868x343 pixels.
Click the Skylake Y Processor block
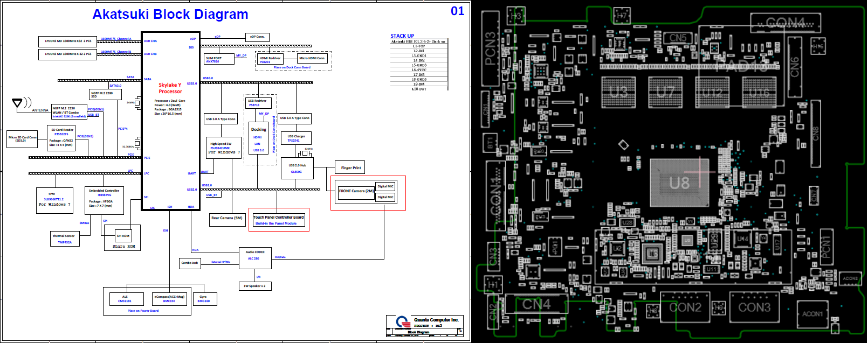[x=170, y=121]
